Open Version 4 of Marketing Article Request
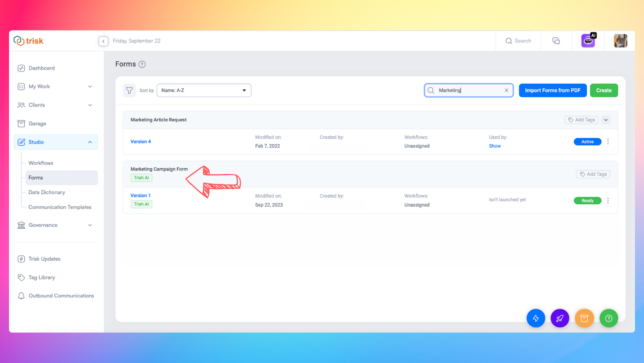Screen dimensions: 644x363 tap(141, 141)
